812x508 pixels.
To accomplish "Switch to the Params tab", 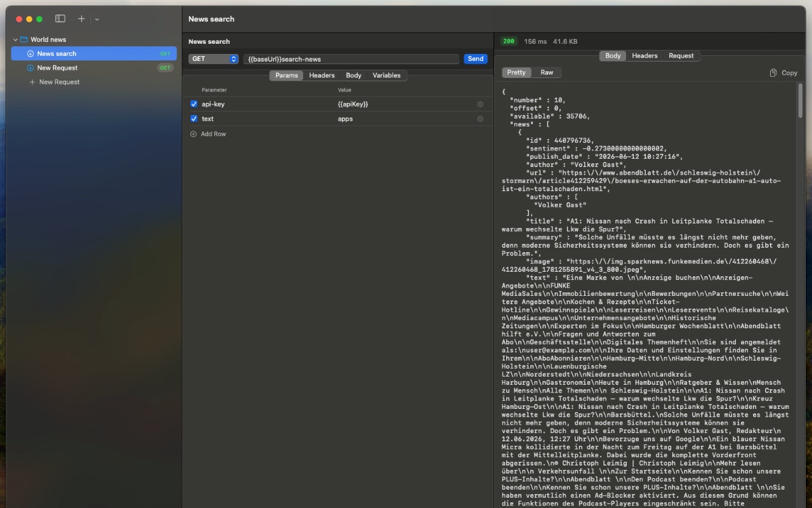I will pos(287,76).
